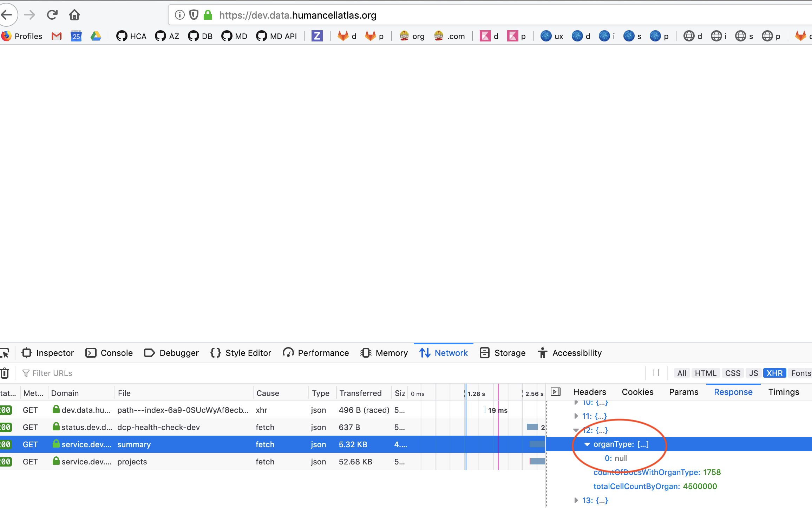Click Profiles in the bookmarks bar

point(28,36)
